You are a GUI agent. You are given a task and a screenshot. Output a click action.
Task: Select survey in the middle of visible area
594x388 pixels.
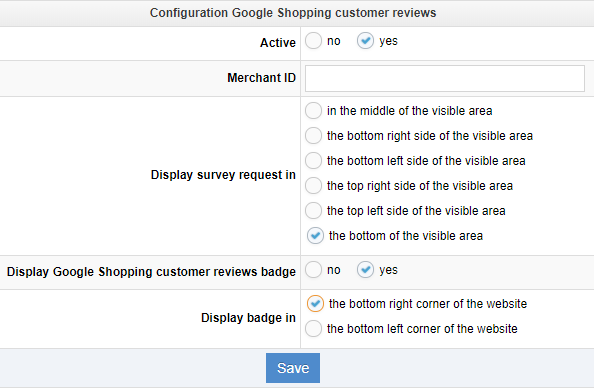313,111
